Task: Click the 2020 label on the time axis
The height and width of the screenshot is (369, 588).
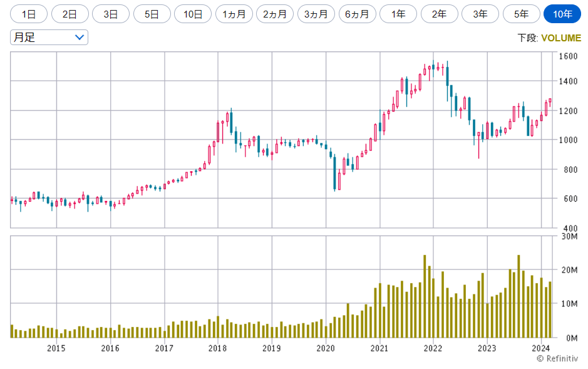Action: click(326, 348)
